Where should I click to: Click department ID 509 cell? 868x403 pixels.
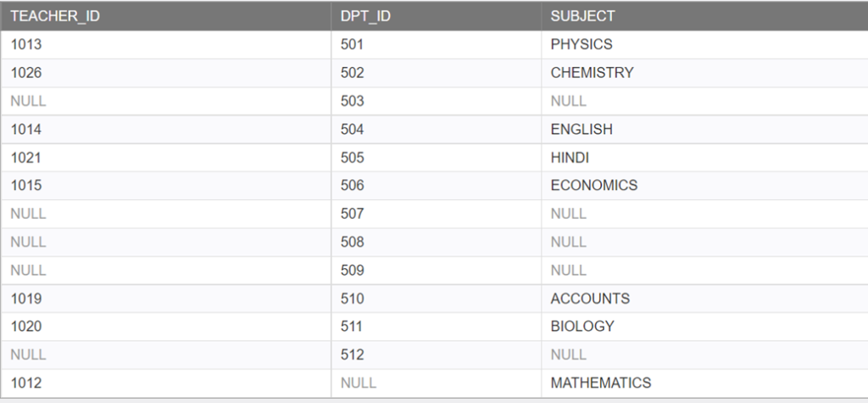click(437, 270)
